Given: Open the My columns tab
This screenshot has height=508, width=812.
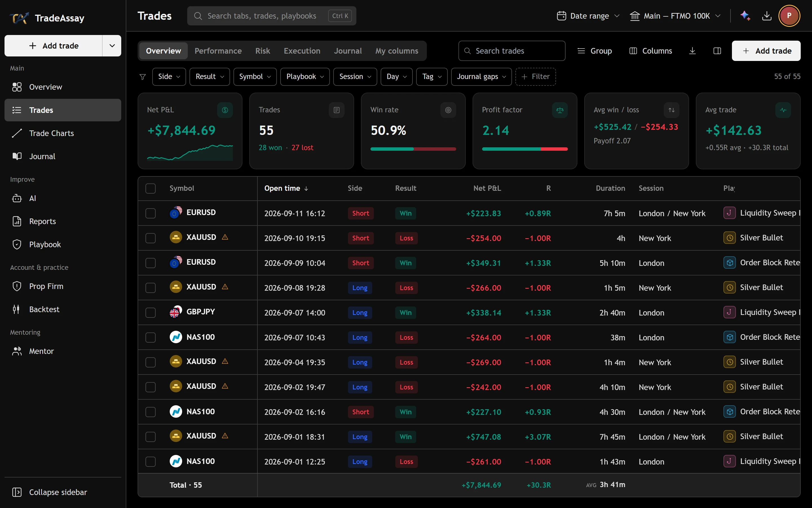Looking at the screenshot, I should (397, 51).
